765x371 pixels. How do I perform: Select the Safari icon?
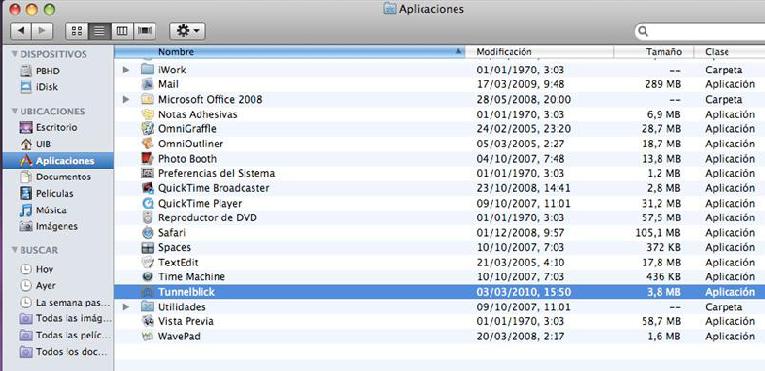click(x=147, y=233)
